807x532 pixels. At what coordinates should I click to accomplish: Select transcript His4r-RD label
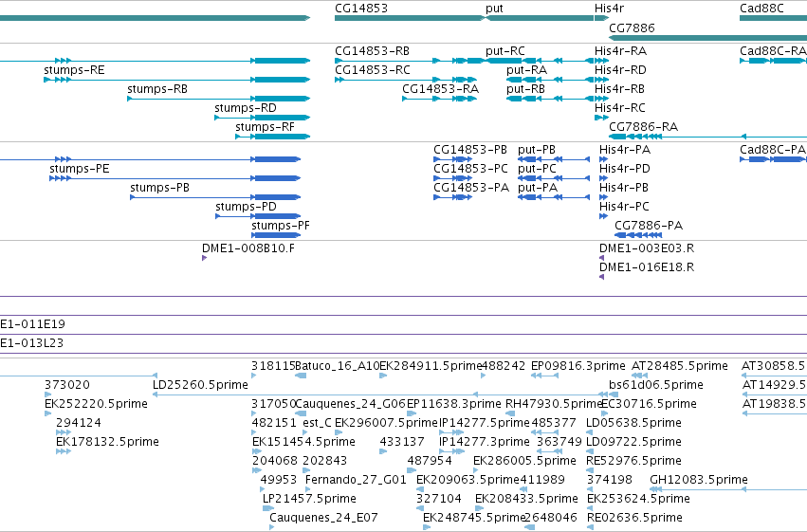(x=620, y=70)
